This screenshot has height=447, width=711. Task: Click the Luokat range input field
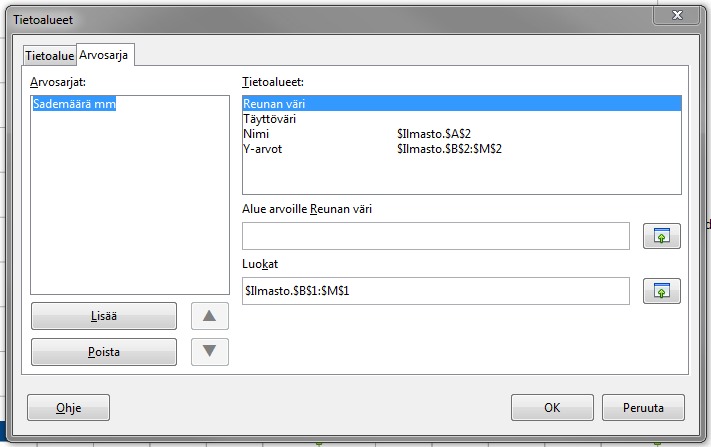coord(435,290)
